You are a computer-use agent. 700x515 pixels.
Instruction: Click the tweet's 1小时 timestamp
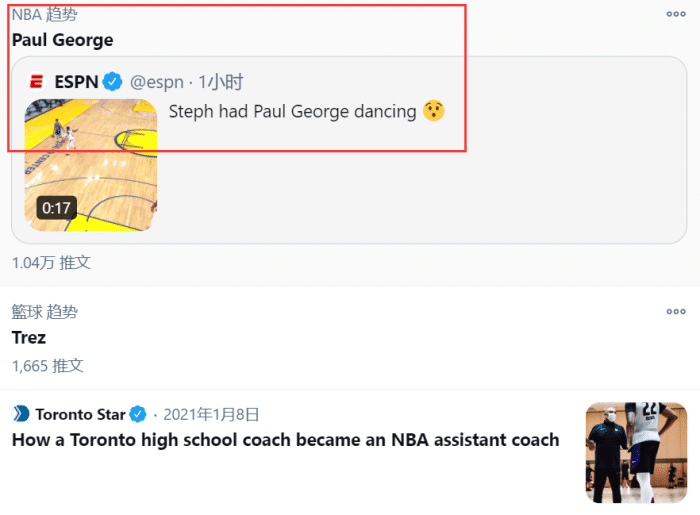click(221, 82)
